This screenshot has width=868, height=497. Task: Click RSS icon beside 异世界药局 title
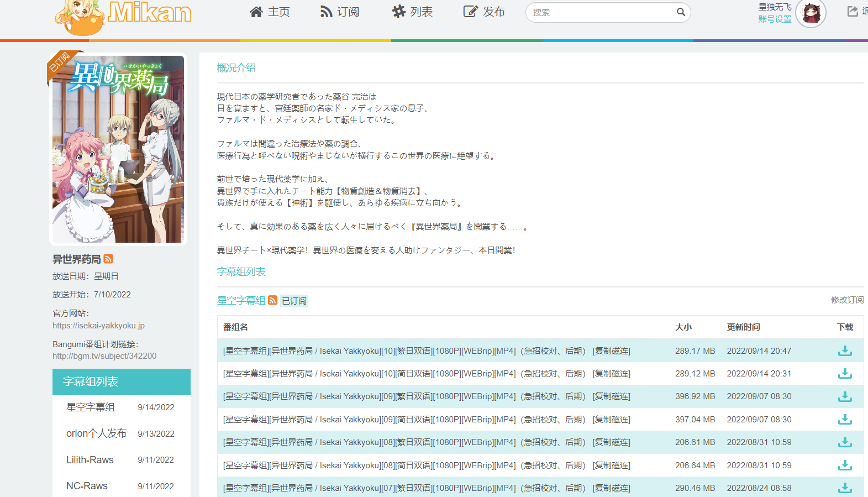click(108, 259)
